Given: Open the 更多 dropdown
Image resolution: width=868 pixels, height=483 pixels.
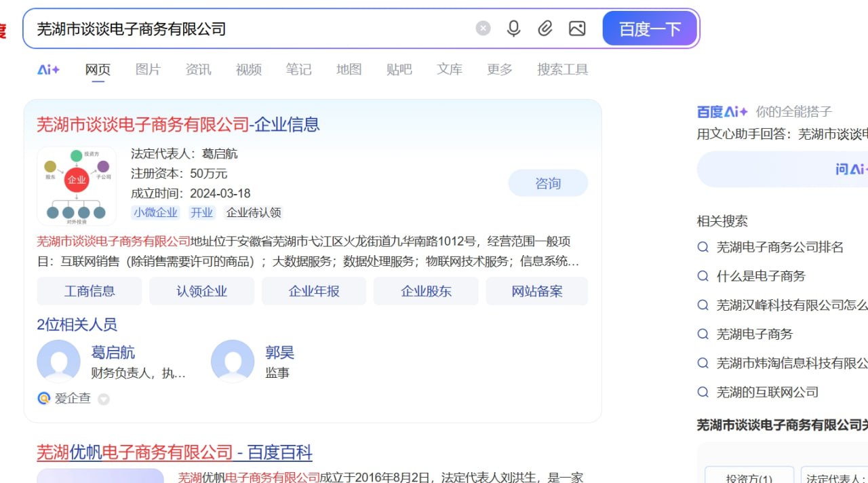Looking at the screenshot, I should pyautogui.click(x=498, y=69).
